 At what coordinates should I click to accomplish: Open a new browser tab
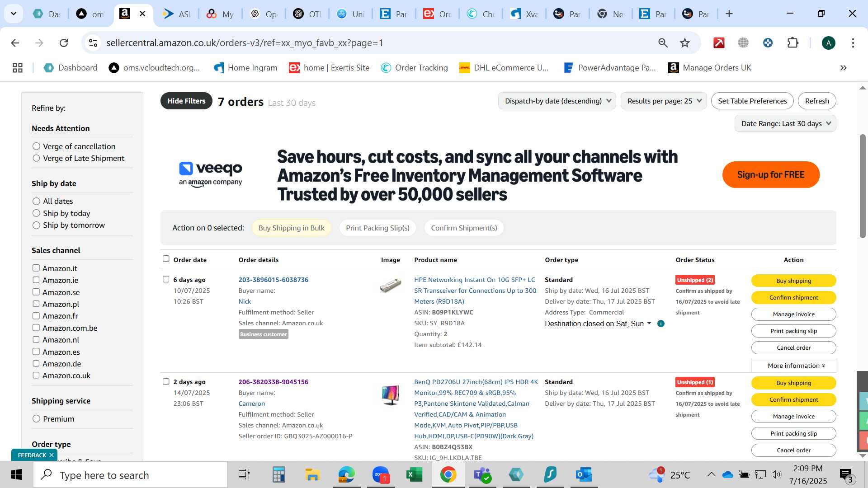point(729,14)
